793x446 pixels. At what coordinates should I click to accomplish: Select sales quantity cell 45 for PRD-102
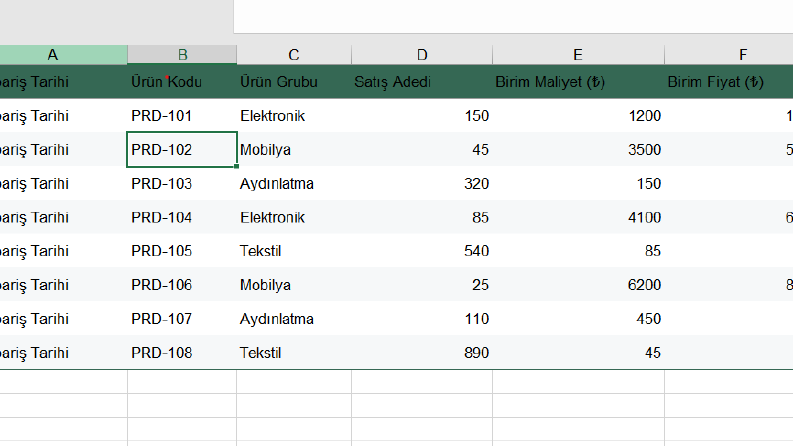[422, 150]
